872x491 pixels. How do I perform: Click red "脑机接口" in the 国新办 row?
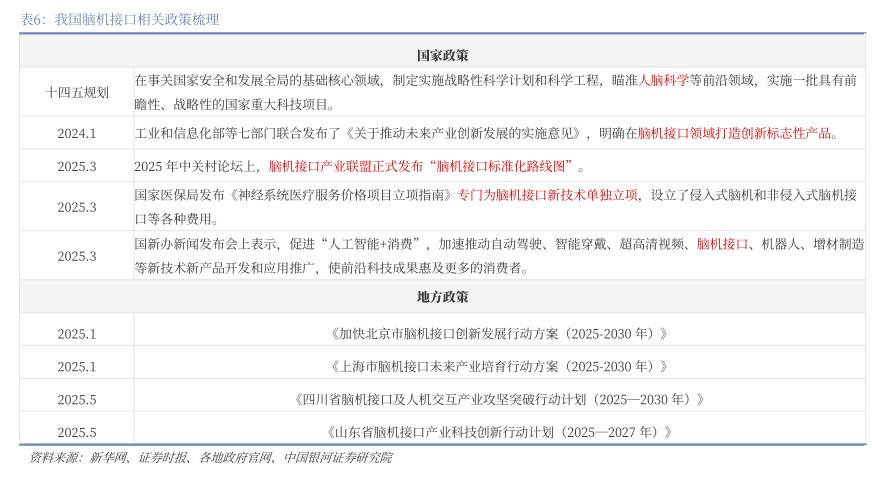point(722,244)
